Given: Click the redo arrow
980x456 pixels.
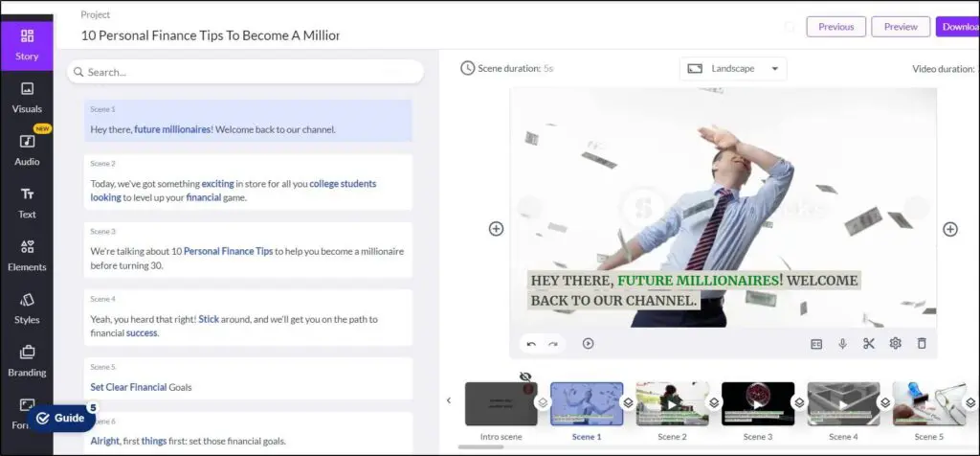Looking at the screenshot, I should click(552, 343).
